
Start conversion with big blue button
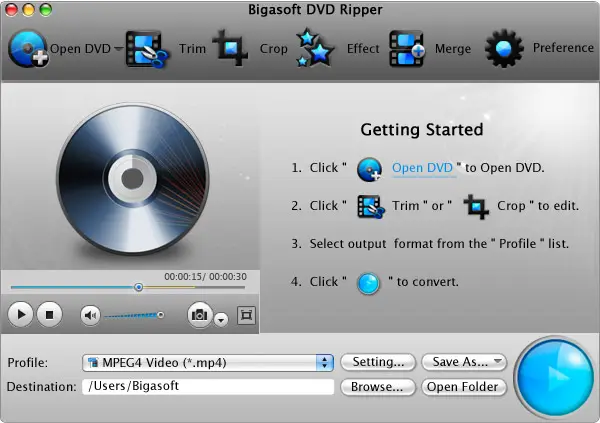[x=554, y=376]
